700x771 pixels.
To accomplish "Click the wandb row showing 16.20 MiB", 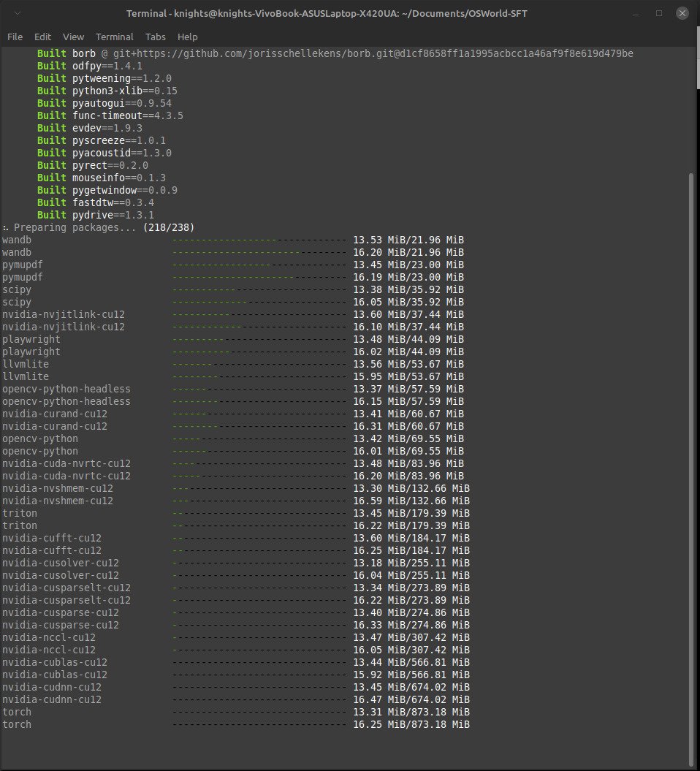I will click(x=233, y=252).
